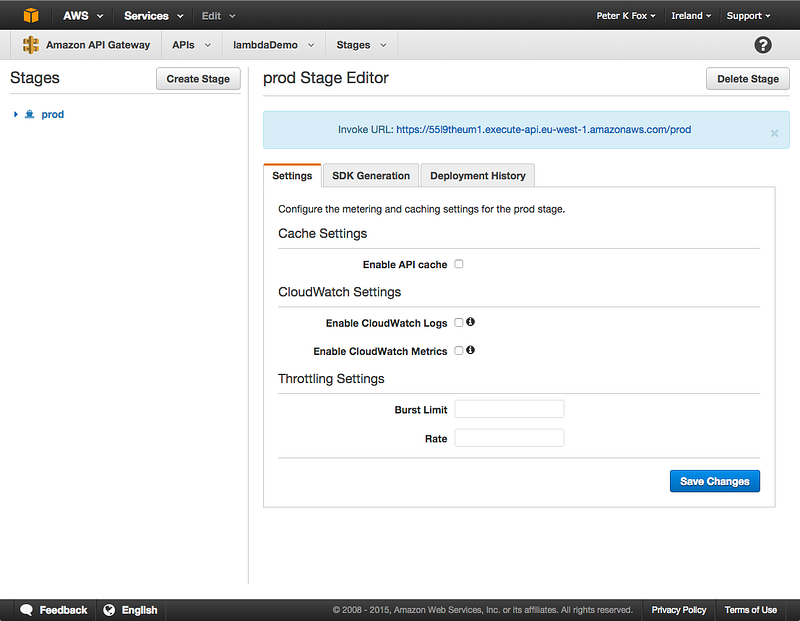Click info icon beside CloudWatch Logs
This screenshot has width=800, height=621.
[470, 322]
